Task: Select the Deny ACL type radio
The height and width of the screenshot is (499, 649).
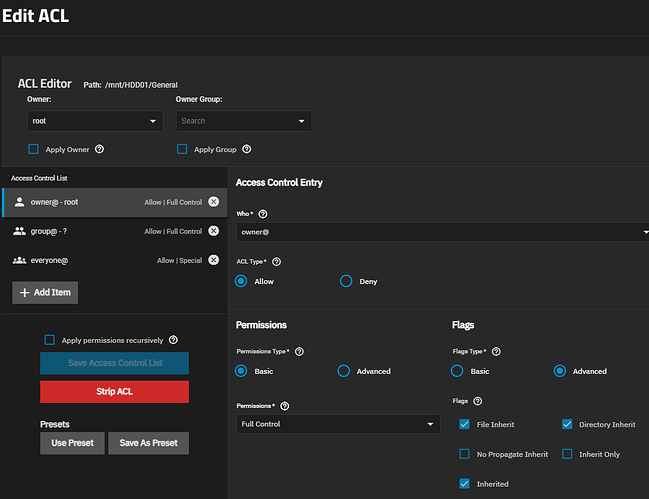Action: pyautogui.click(x=346, y=281)
